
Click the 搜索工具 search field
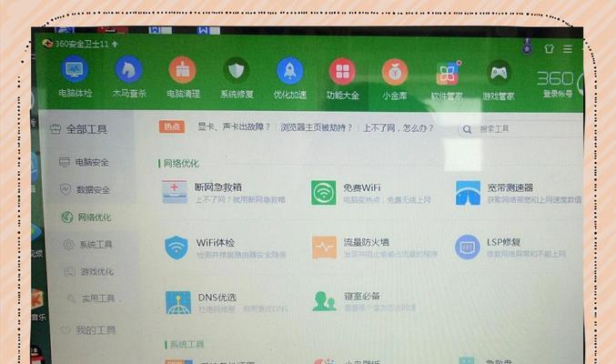point(522,129)
